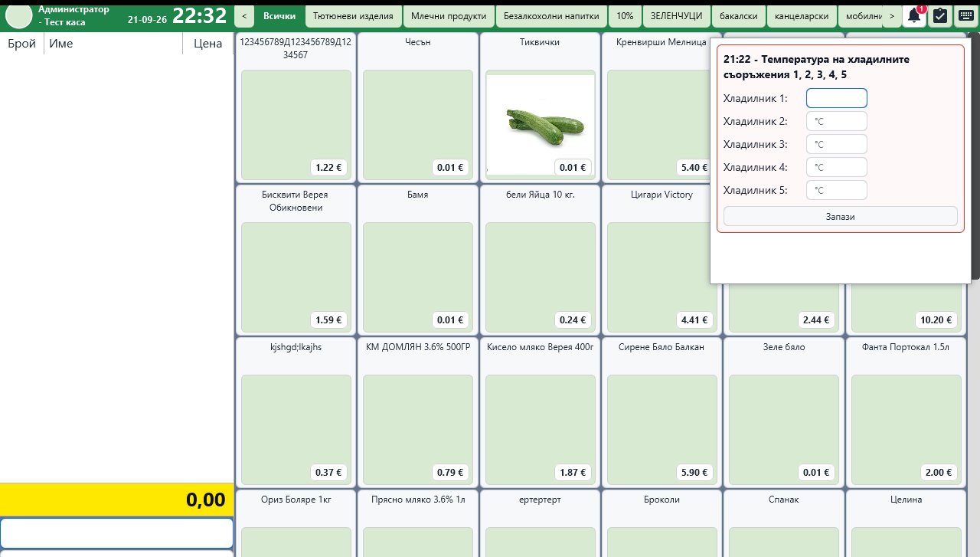
Task: Open the Млечни продукти category
Action: click(x=448, y=15)
